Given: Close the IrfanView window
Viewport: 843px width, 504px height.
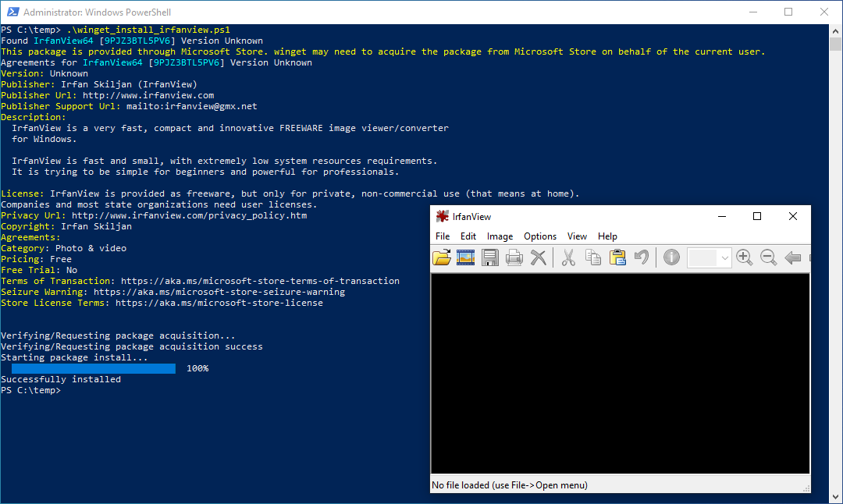Looking at the screenshot, I should (793, 216).
